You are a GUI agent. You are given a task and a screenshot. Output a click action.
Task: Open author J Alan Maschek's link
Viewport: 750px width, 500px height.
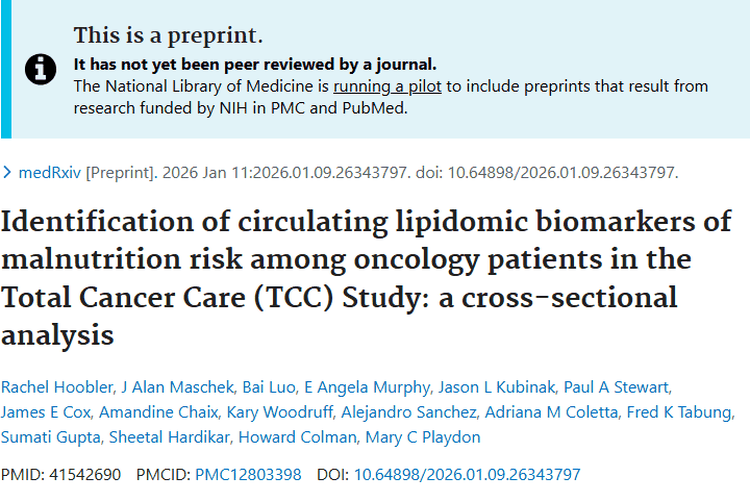point(168,388)
